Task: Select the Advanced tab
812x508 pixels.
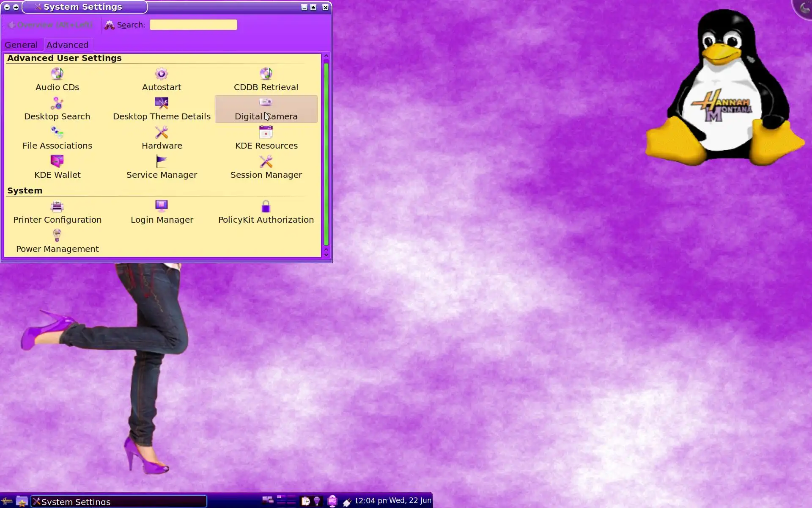Action: 67,45
